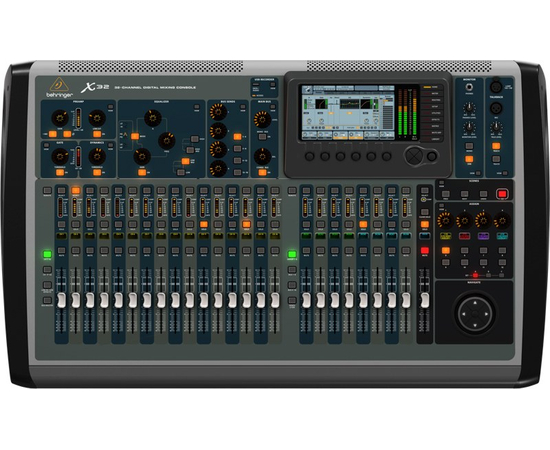Open the Home screen button
Image resolution: width=550 pixels, height=450 pixels.
432,87
